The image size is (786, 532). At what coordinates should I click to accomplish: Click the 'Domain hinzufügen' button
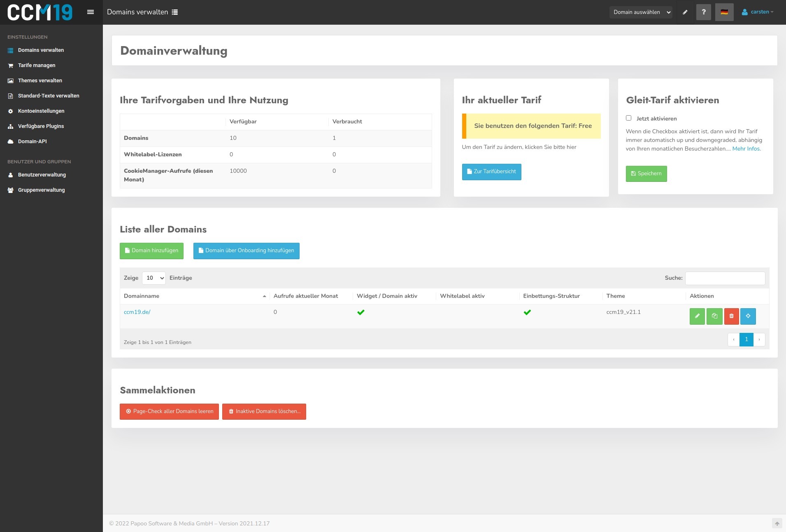151,251
